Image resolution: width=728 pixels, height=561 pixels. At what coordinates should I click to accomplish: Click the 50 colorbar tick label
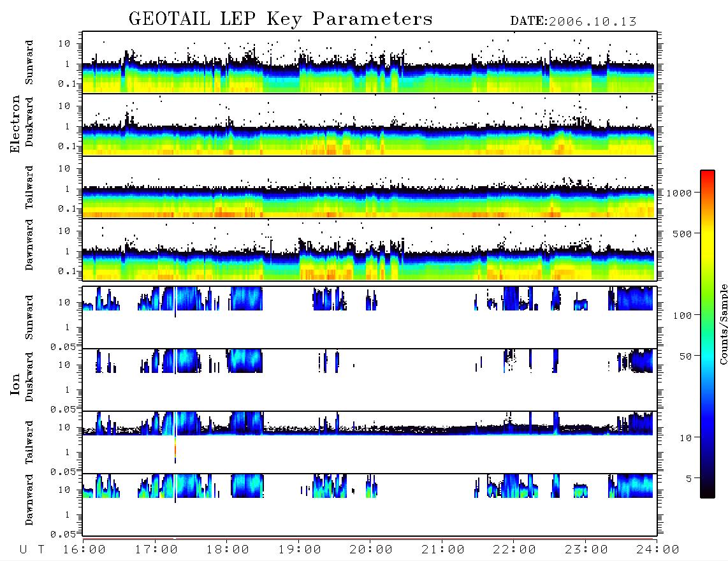[x=685, y=356]
